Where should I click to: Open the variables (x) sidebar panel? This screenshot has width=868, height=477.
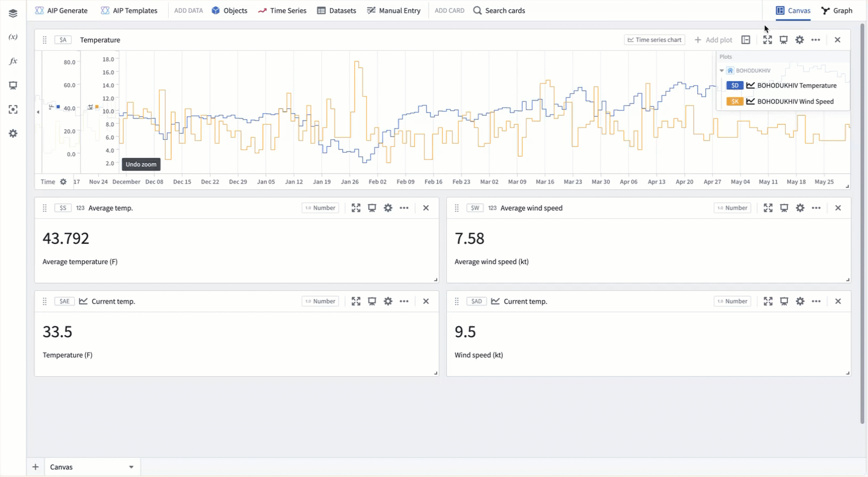(x=13, y=37)
